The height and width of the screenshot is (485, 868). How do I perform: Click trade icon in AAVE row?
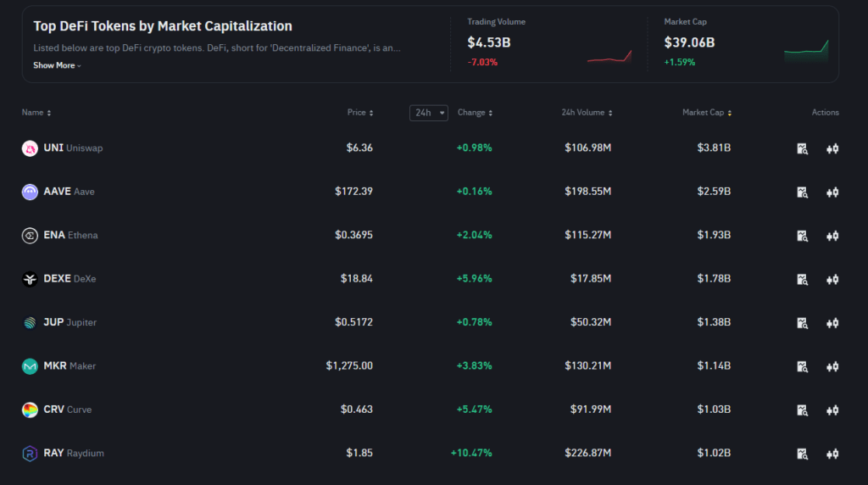(x=832, y=192)
